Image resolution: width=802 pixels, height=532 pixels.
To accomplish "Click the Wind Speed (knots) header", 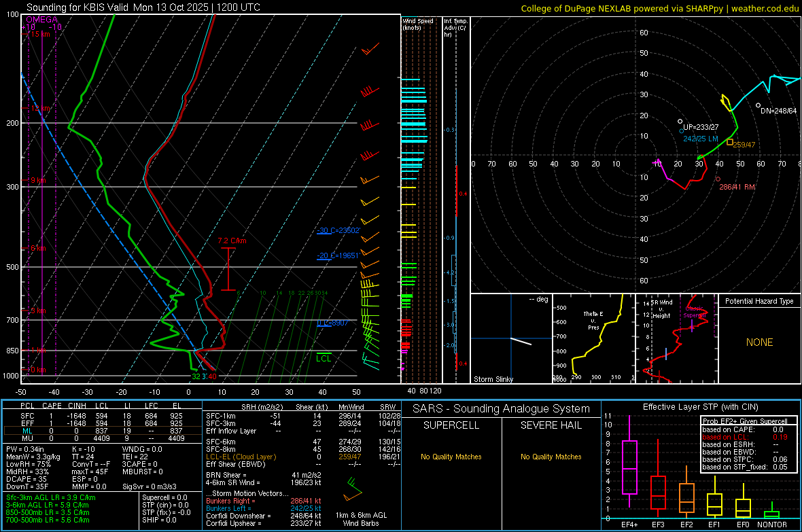I will (x=417, y=24).
